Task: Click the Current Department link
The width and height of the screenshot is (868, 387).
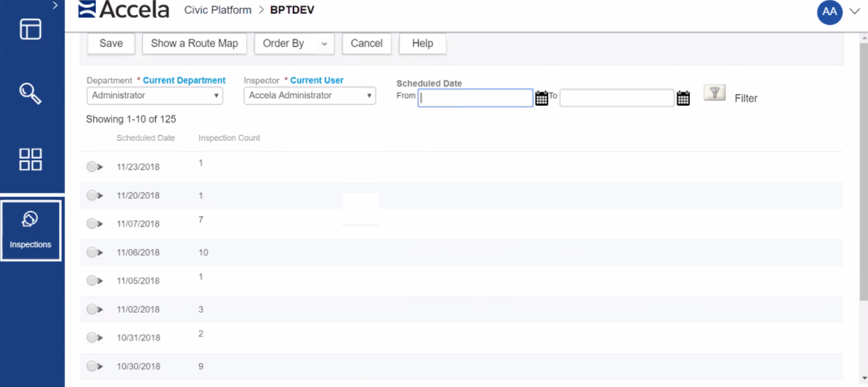Action: click(184, 80)
